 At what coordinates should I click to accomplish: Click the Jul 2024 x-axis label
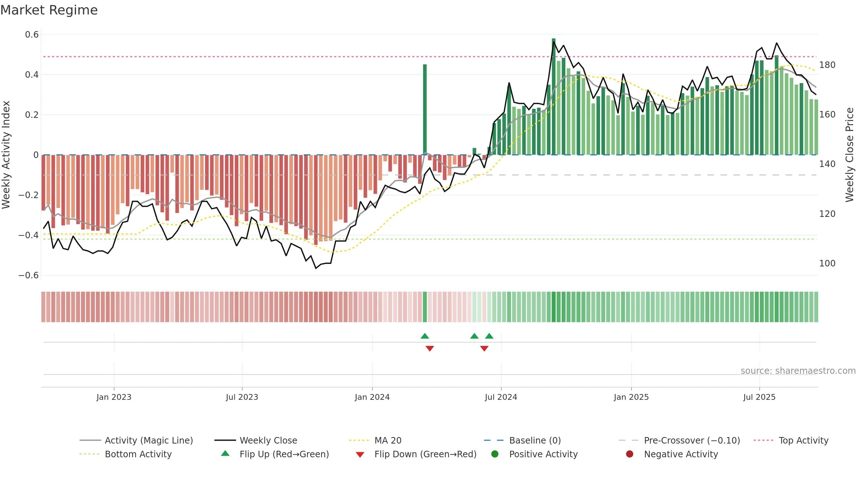click(501, 397)
